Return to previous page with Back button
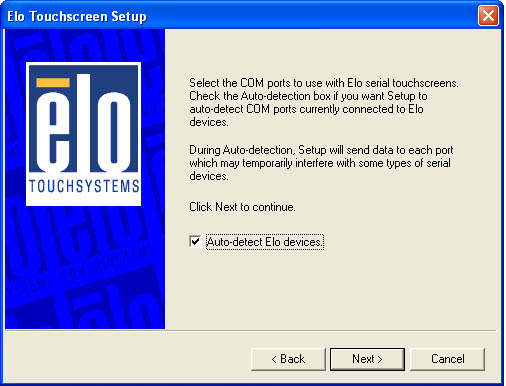This screenshot has height=386, width=506. pyautogui.click(x=288, y=359)
